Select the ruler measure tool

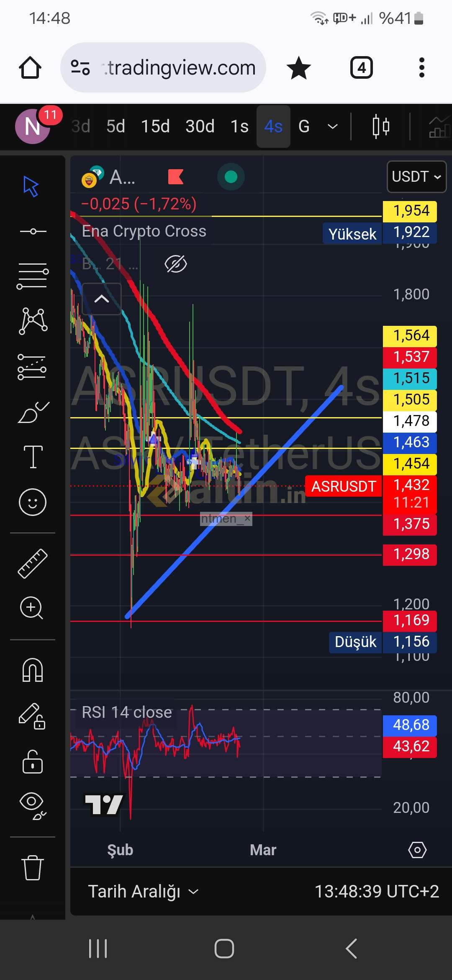click(x=33, y=564)
